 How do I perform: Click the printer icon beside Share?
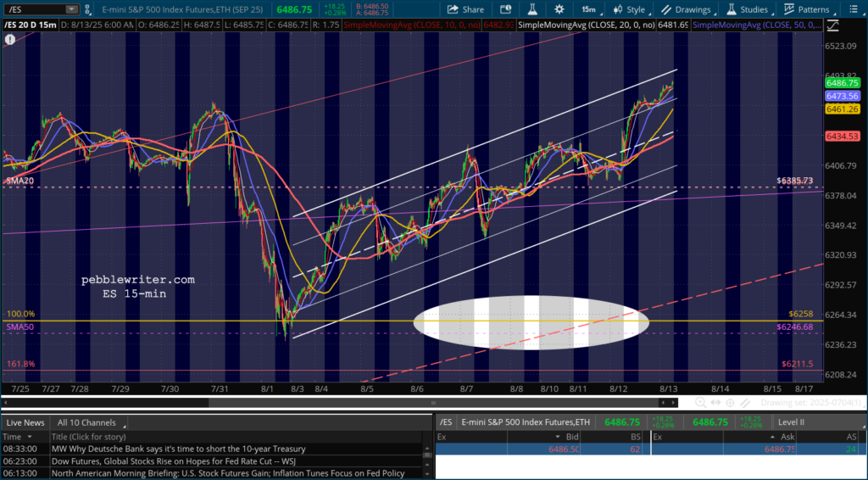[x=504, y=9]
